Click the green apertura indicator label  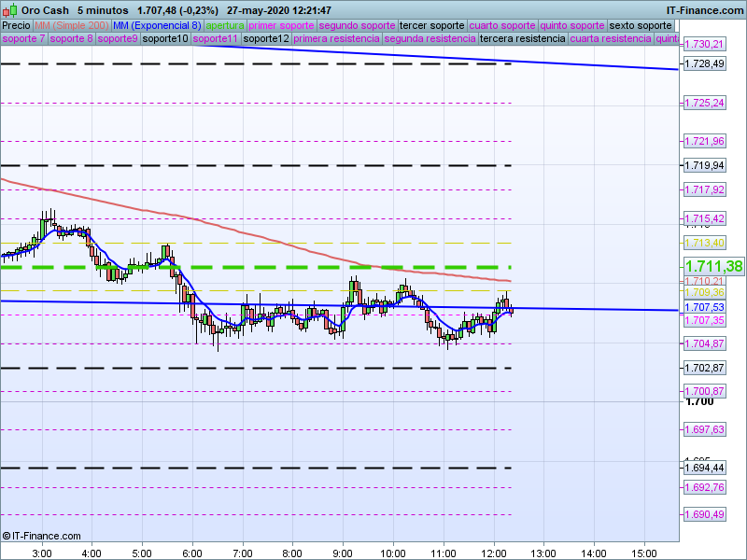[225, 25]
